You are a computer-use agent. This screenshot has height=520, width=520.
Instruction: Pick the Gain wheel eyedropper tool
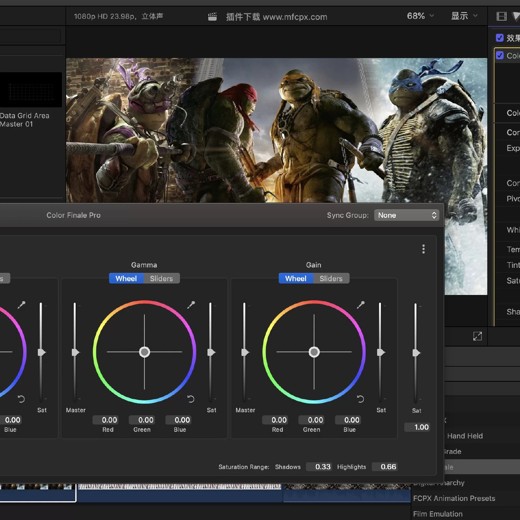pos(361,305)
